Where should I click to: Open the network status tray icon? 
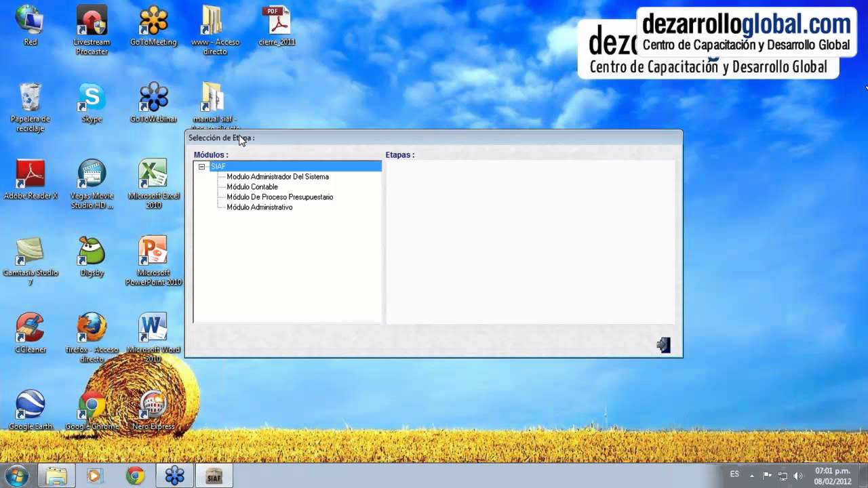tap(783, 476)
